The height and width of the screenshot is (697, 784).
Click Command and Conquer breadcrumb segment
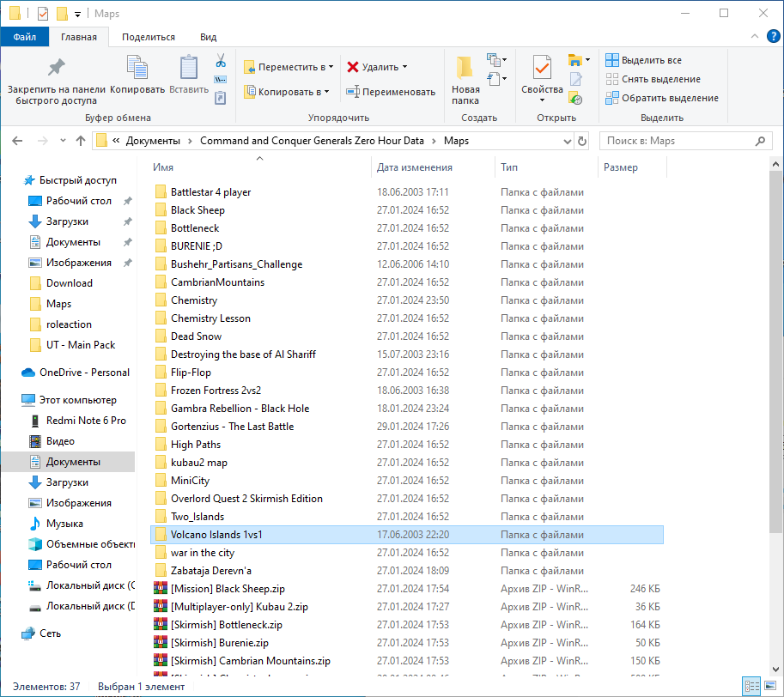click(312, 141)
